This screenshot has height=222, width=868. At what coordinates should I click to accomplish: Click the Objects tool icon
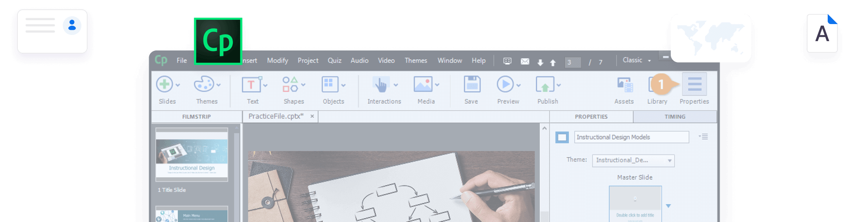330,84
